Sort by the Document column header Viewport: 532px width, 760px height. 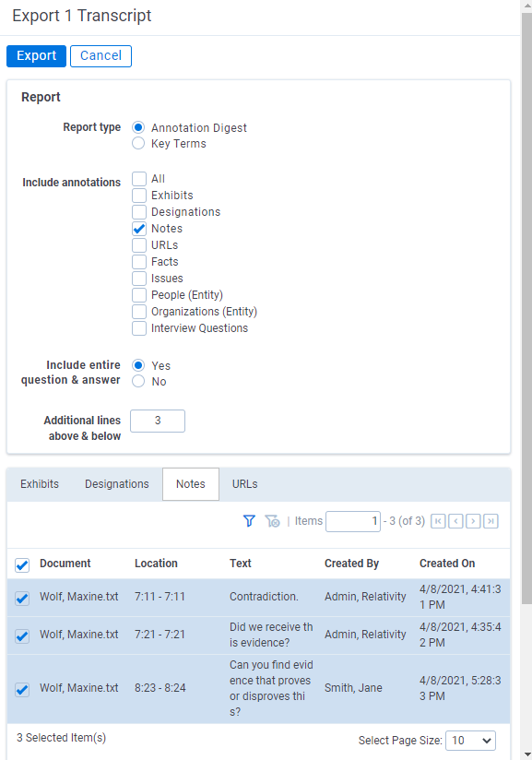[65, 564]
